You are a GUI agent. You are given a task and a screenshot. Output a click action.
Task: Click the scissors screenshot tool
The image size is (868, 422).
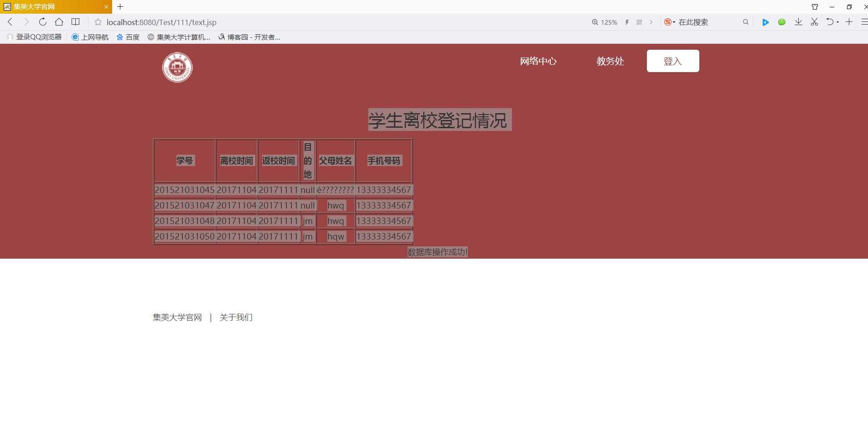tap(814, 22)
